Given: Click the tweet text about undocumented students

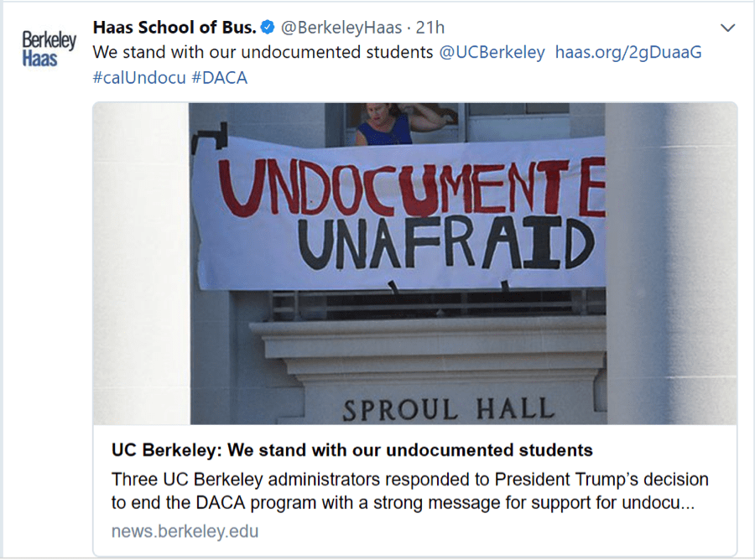Looking at the screenshot, I should point(264,52).
